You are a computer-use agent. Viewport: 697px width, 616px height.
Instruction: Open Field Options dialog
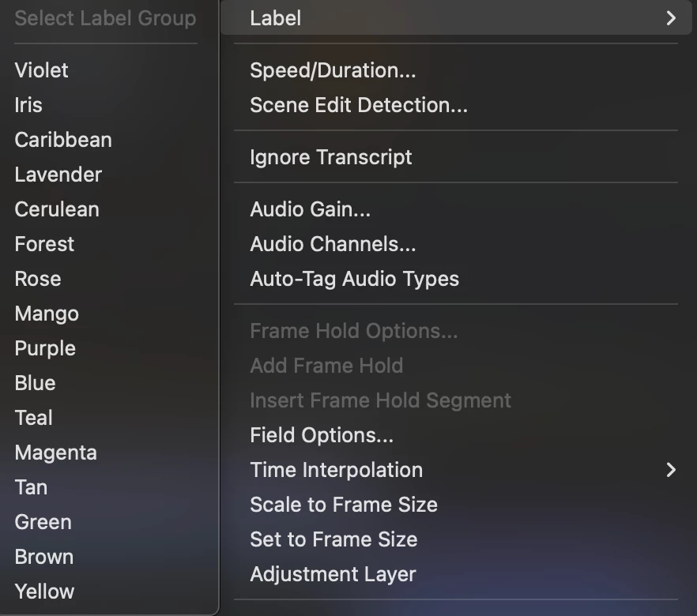322,435
